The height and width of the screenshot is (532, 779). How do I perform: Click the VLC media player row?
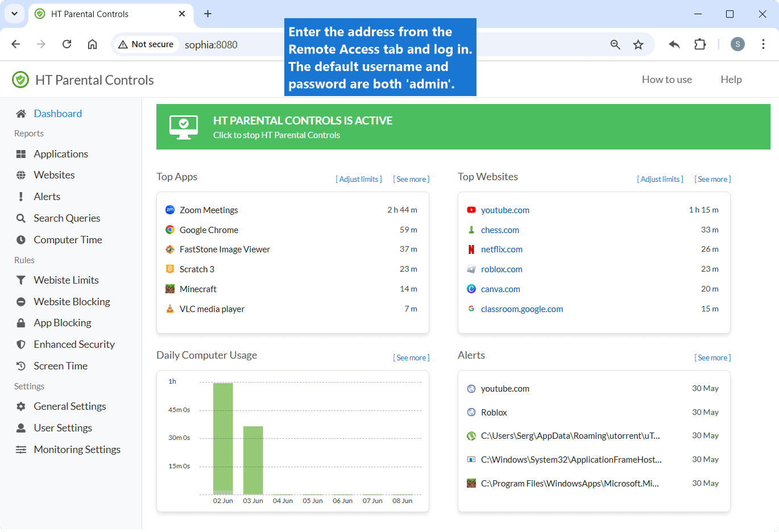pyautogui.click(x=292, y=309)
